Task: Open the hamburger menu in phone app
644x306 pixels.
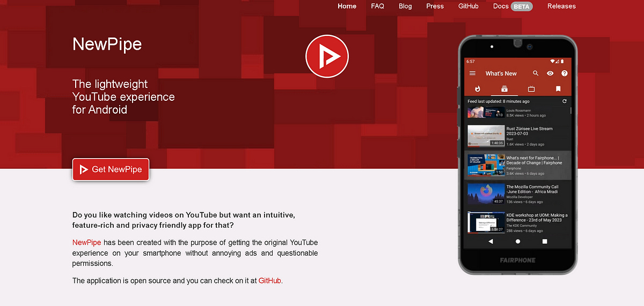Action: coord(472,73)
